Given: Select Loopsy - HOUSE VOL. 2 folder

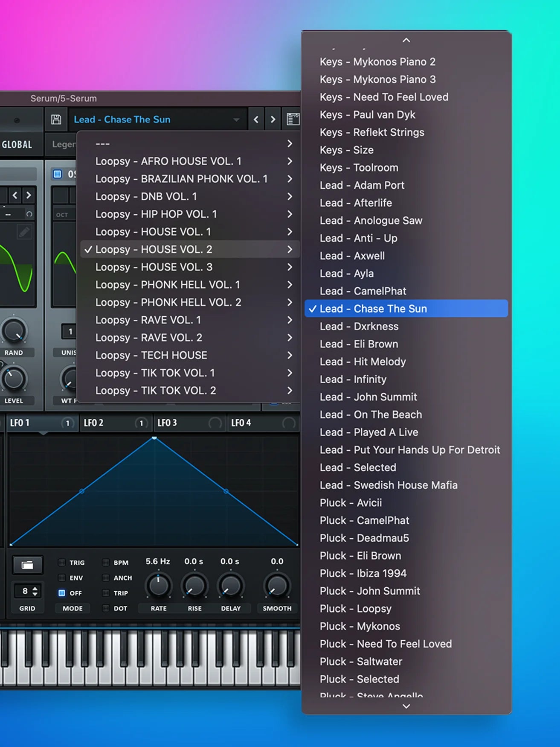Looking at the screenshot, I should pos(190,249).
